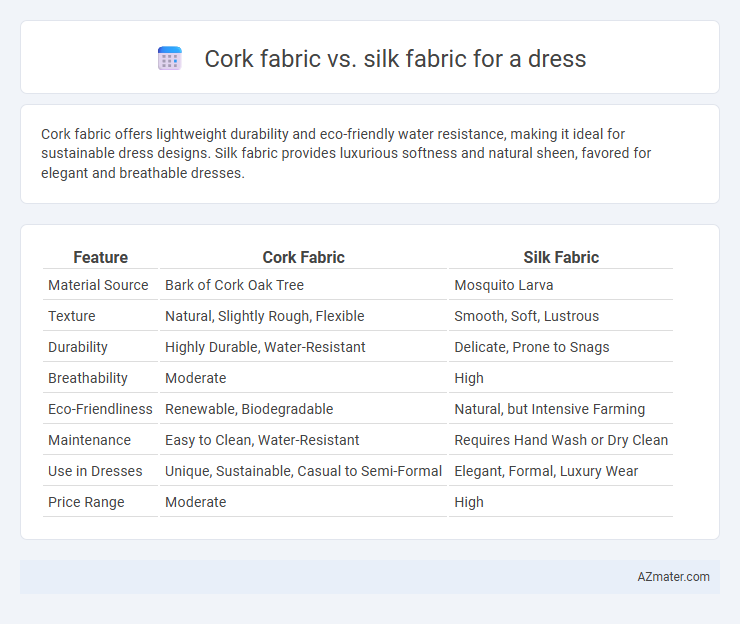The image size is (740, 624).
Task: Click 'Moderate' in the Price Range row
Action: pos(195,502)
